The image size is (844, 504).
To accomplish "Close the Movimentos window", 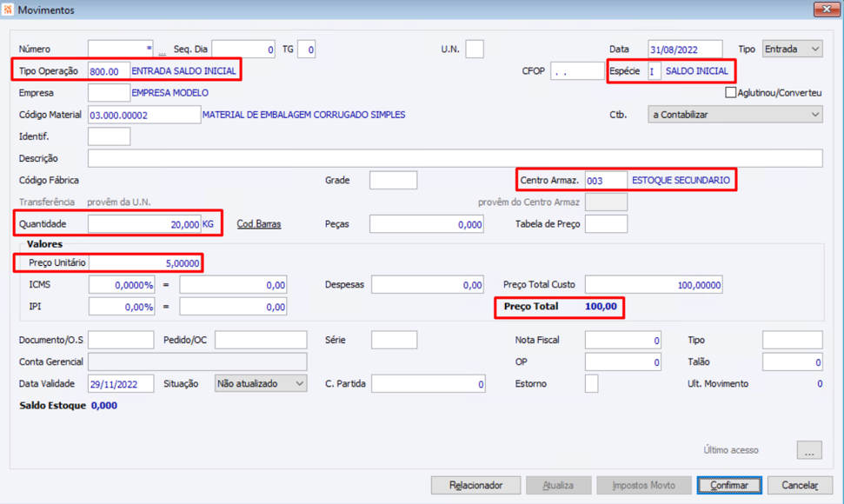I will [x=827, y=10].
